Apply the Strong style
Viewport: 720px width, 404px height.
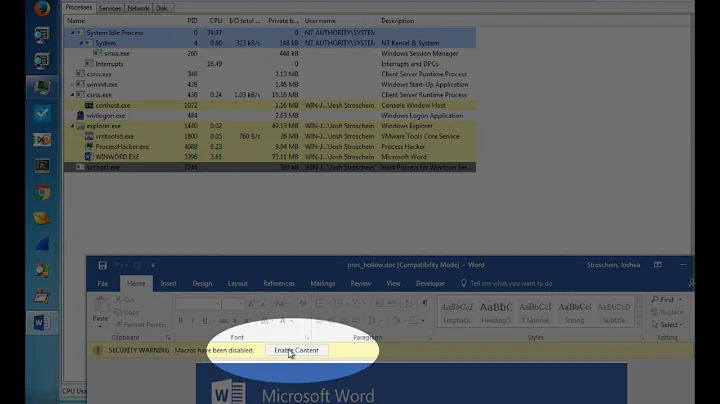pyautogui.click(x=574, y=313)
